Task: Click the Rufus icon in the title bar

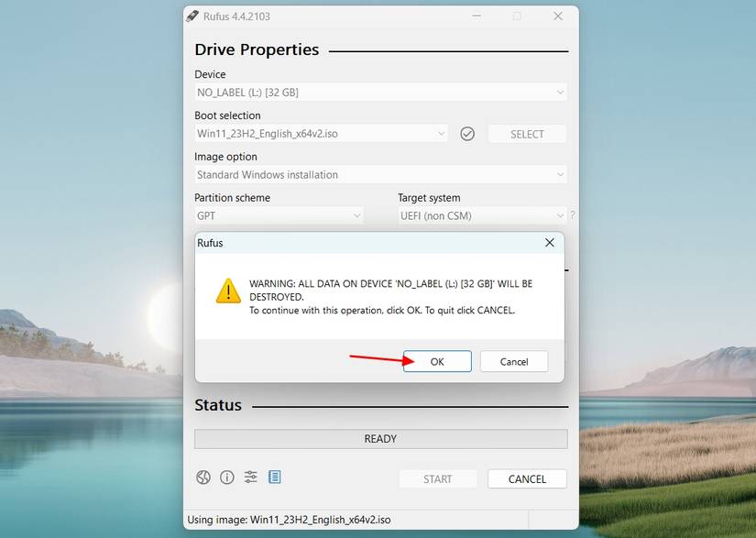Action: pyautogui.click(x=192, y=16)
